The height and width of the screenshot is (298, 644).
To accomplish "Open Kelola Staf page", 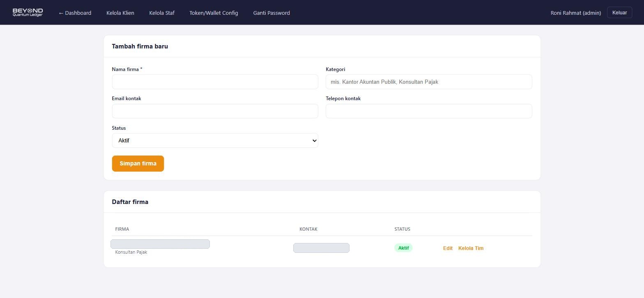I will 162,13.
